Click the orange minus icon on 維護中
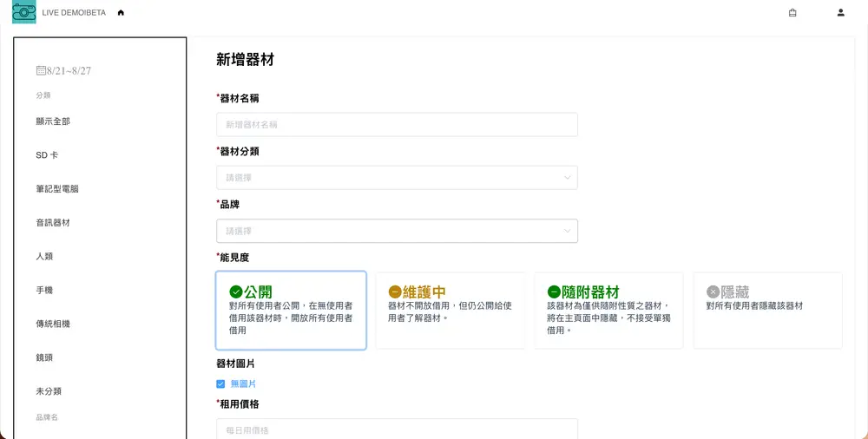 click(395, 292)
